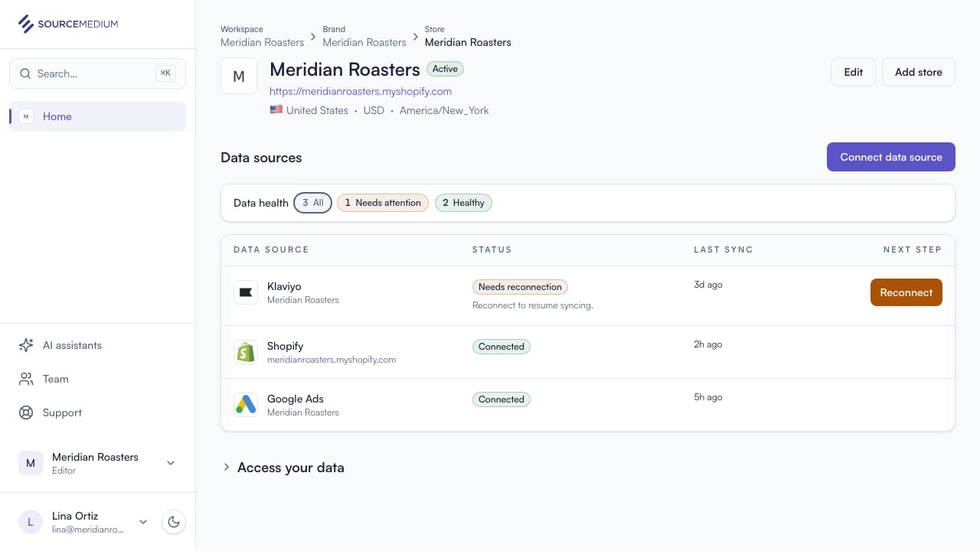Open the AI assistants sparkle icon

click(x=26, y=345)
